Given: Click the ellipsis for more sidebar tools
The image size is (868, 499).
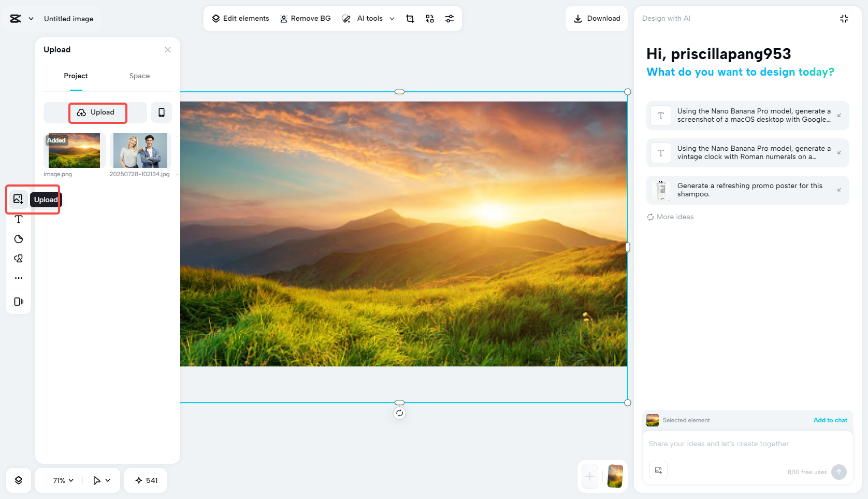Looking at the screenshot, I should pos(18,278).
